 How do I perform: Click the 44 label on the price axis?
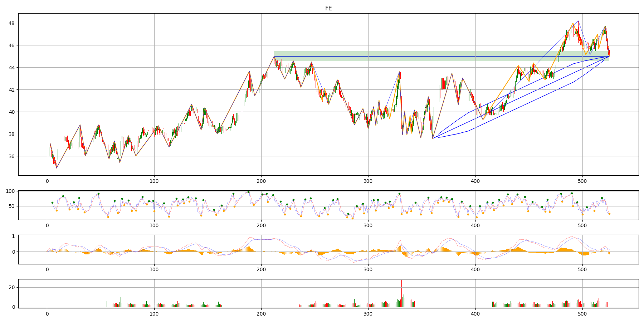[x=12, y=68]
